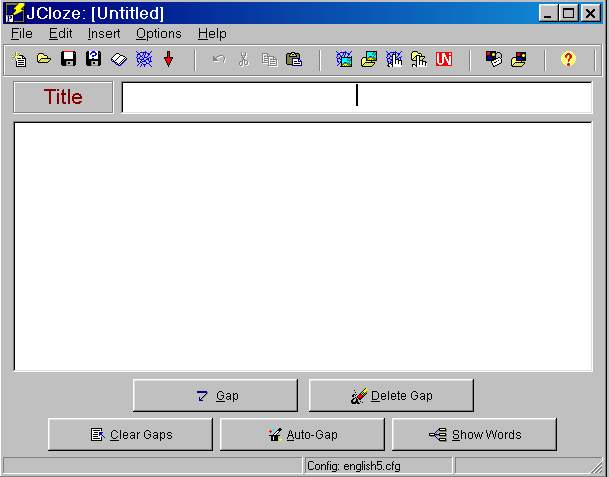Save the exercise using the floppy disk icon
The image size is (609, 477).
click(x=68, y=59)
